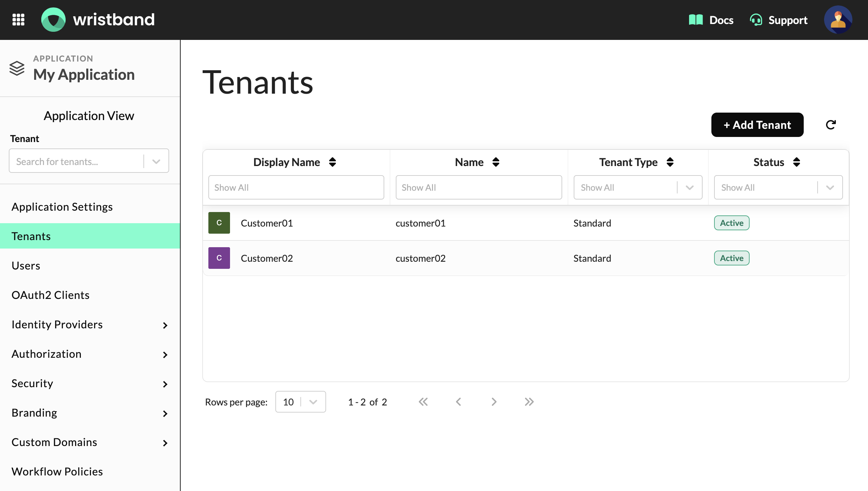Image resolution: width=868 pixels, height=491 pixels.
Task: Open the Customer02 display name
Action: pos(267,258)
